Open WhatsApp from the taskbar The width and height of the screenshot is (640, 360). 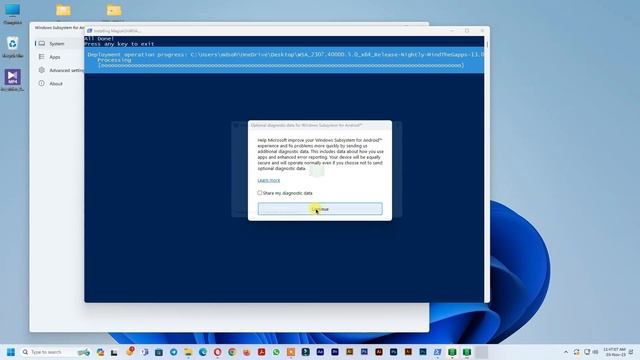pyautogui.click(x=276, y=352)
